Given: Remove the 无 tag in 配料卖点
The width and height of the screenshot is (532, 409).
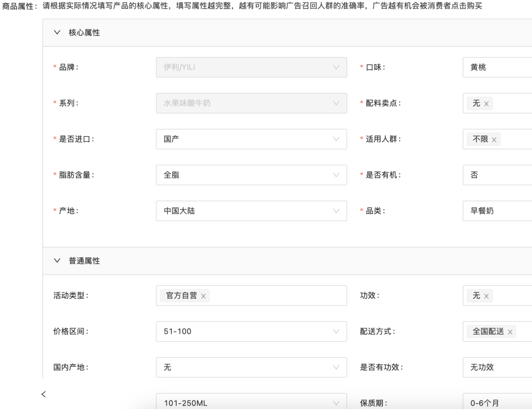Looking at the screenshot, I should 486,104.
